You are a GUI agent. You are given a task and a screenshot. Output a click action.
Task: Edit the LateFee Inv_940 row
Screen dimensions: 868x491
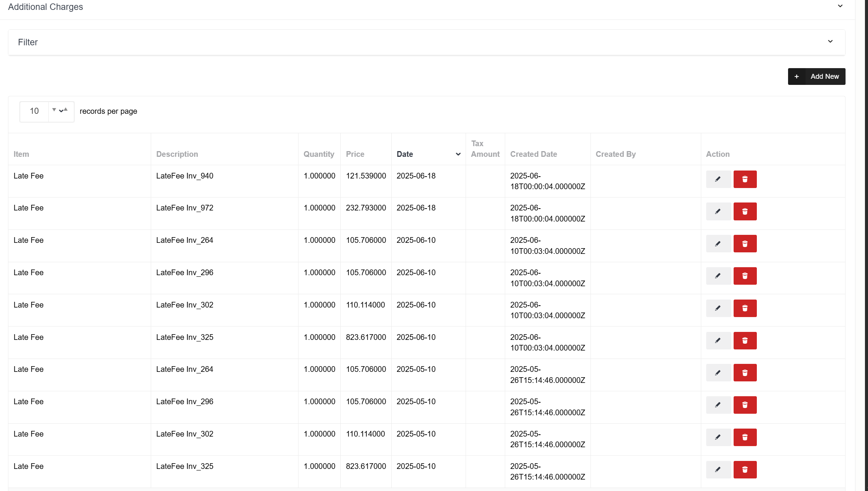(x=718, y=179)
